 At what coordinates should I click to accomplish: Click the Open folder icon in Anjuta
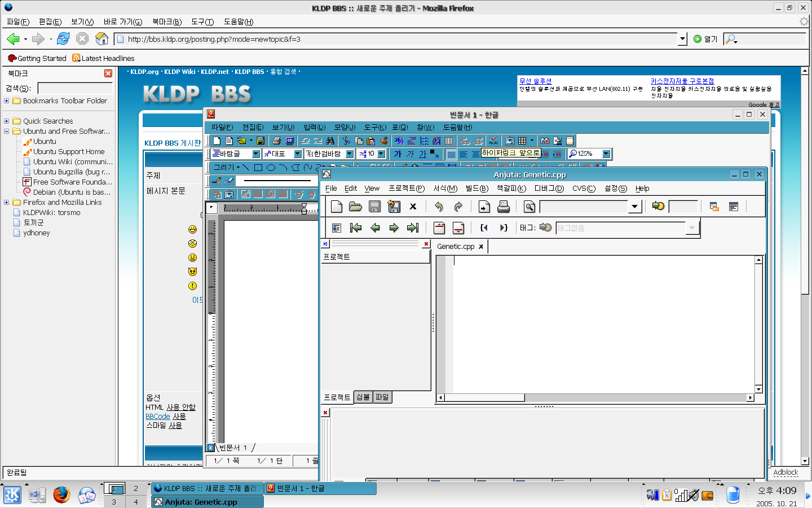[355, 207]
